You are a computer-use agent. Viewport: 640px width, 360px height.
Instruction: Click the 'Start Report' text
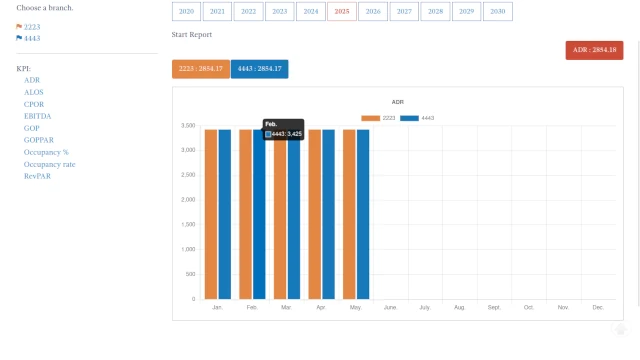[192, 35]
